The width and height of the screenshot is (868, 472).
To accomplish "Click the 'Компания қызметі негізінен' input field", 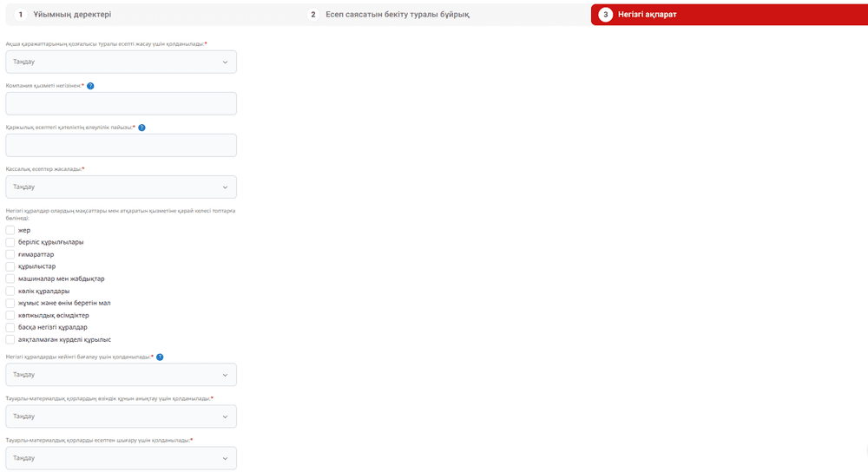I will (121, 103).
